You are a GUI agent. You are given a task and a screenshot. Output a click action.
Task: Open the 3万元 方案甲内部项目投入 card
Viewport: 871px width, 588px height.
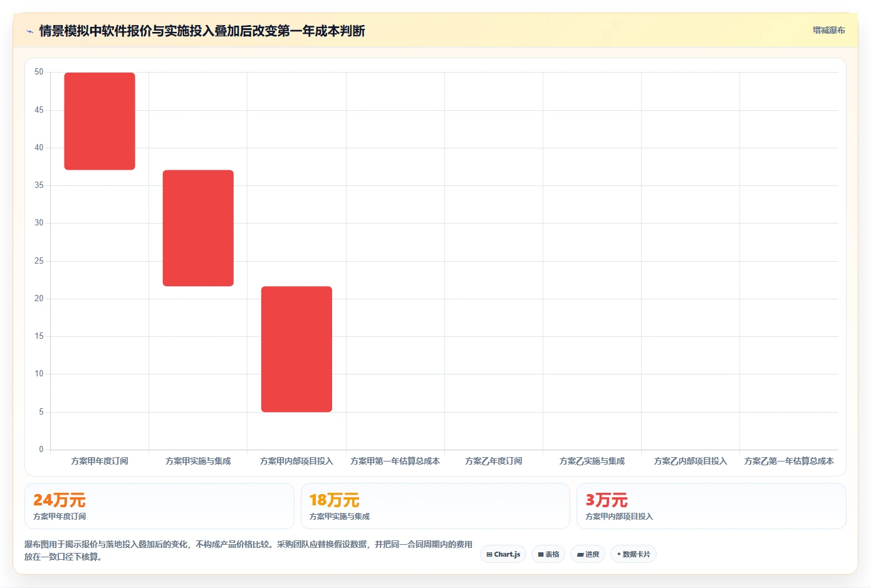click(711, 506)
